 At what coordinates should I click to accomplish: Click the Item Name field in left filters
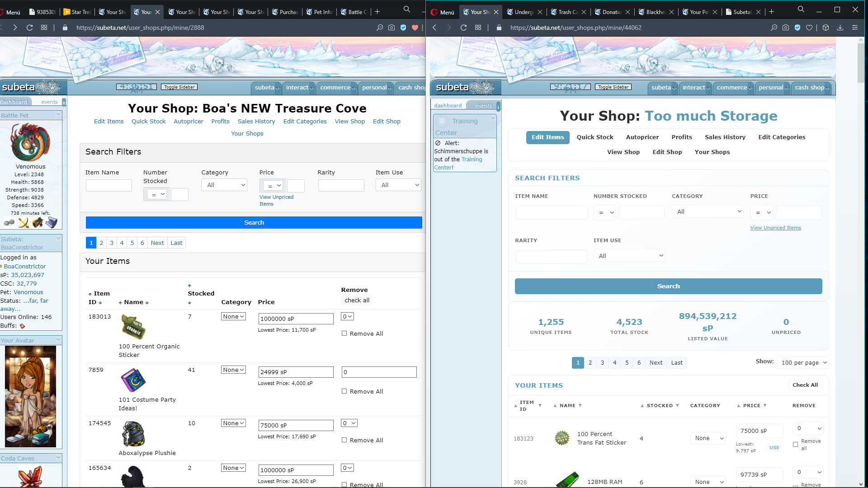pyautogui.click(x=109, y=185)
